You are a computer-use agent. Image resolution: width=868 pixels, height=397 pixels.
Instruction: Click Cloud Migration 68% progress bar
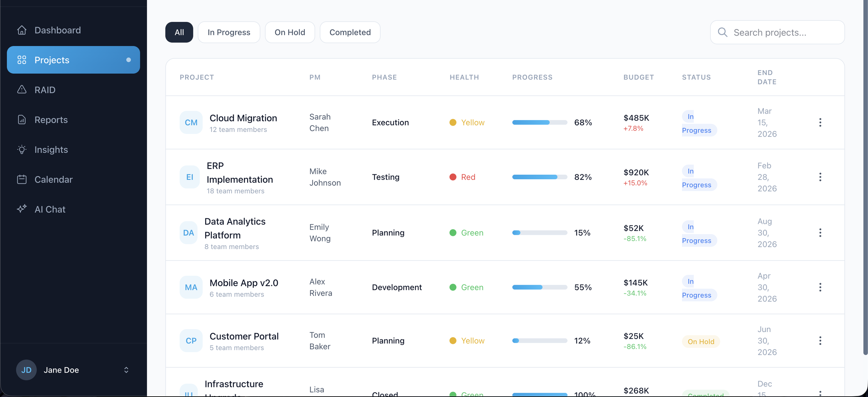click(x=539, y=123)
